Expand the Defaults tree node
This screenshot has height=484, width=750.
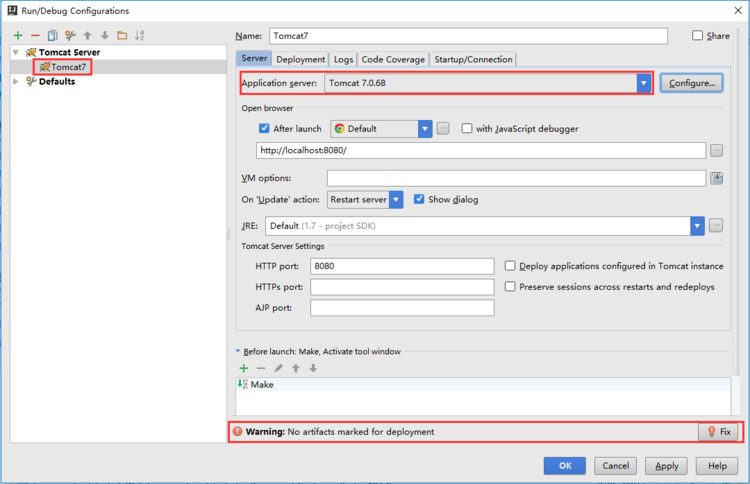tap(16, 81)
